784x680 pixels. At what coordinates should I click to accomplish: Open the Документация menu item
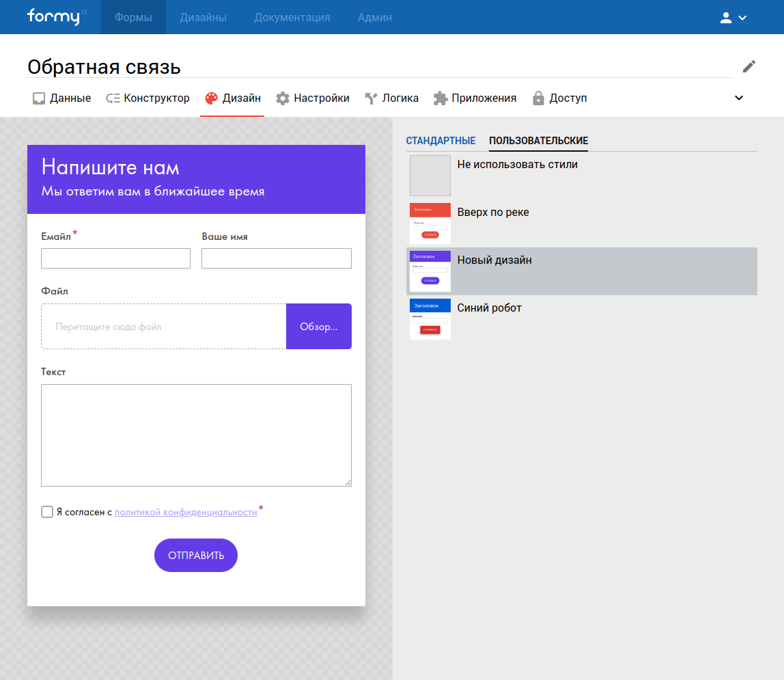click(292, 18)
